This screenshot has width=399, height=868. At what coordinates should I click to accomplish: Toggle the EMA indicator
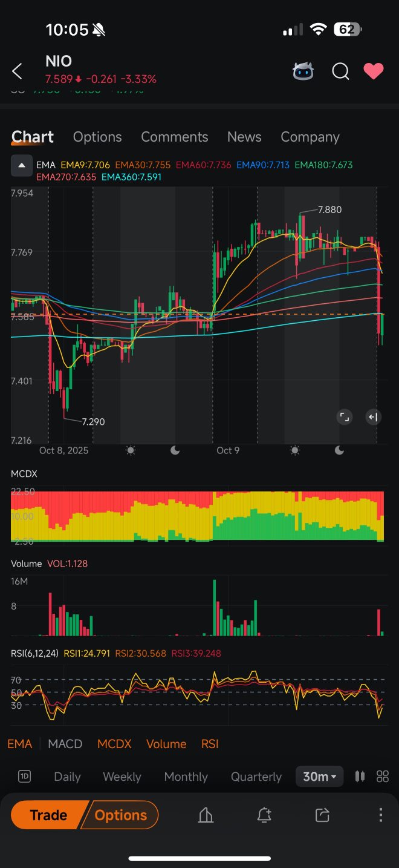[x=19, y=744]
